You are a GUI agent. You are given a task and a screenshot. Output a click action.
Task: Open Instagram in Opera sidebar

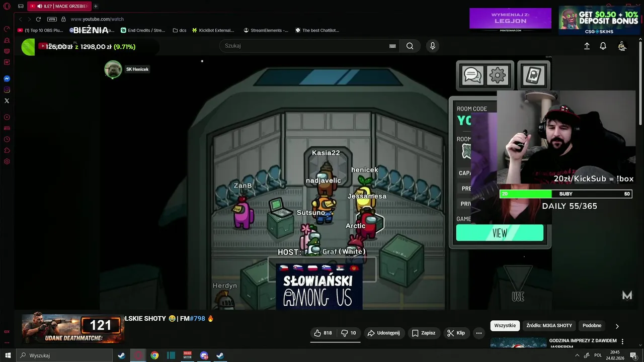point(7,89)
